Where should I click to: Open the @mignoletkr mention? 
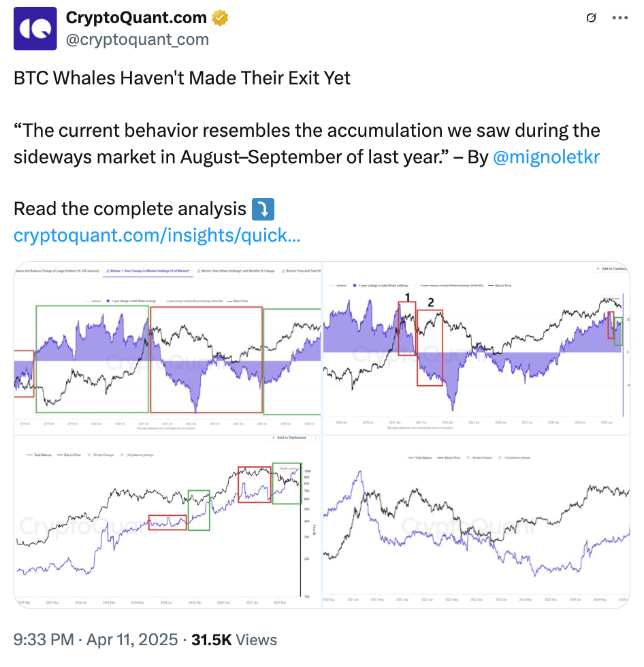(x=545, y=157)
